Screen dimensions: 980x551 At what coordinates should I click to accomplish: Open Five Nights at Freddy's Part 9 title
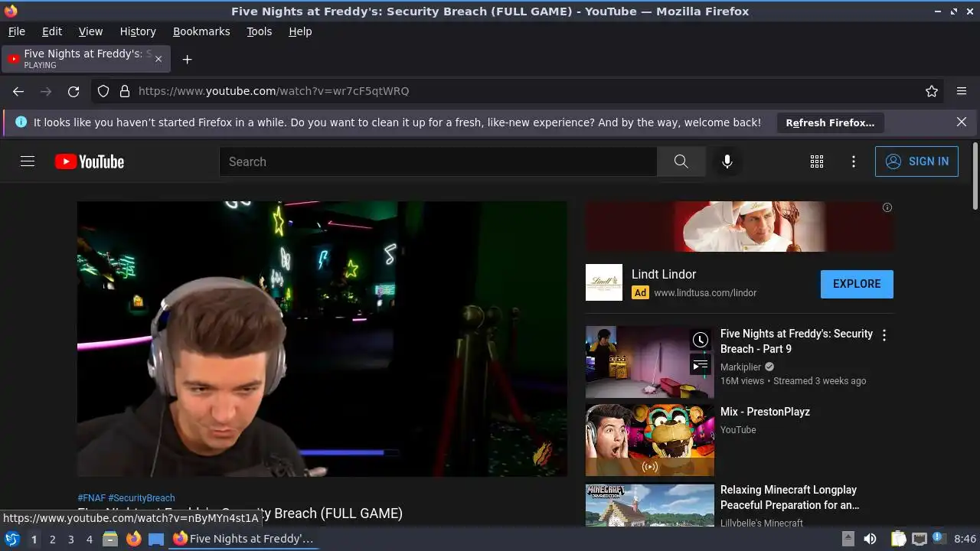(796, 341)
